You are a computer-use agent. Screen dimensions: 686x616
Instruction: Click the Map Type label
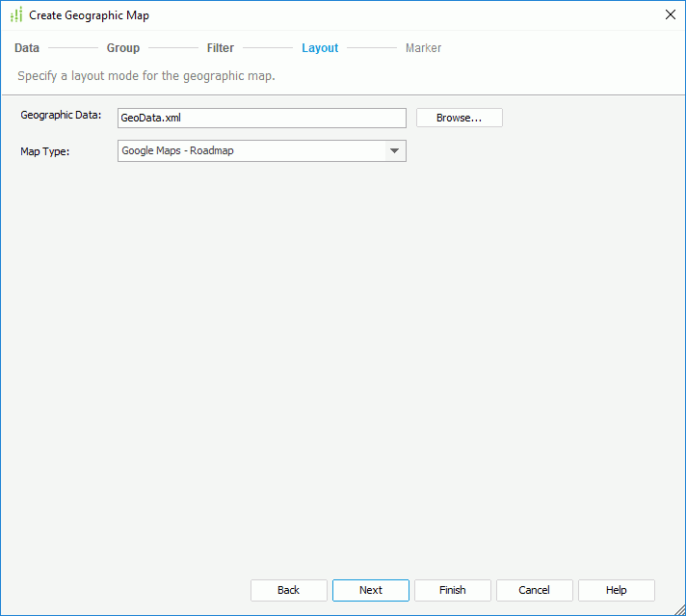click(44, 151)
